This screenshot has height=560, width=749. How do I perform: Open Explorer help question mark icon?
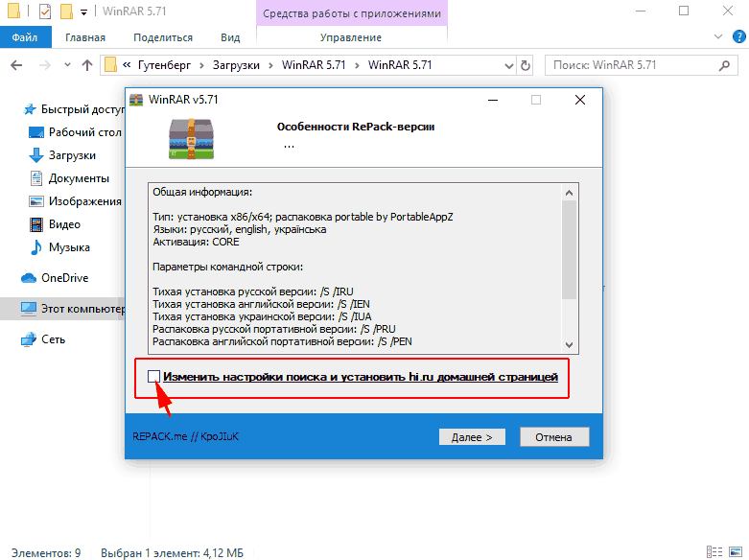point(739,36)
